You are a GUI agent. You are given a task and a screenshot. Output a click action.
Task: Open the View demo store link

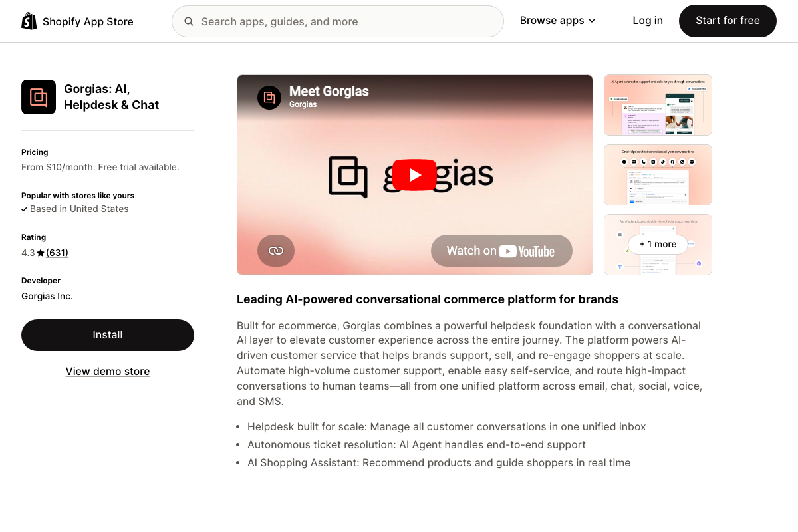point(108,371)
